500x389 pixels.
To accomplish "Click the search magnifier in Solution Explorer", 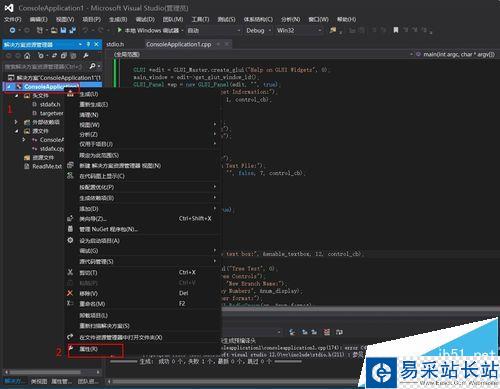I will [x=93, y=66].
